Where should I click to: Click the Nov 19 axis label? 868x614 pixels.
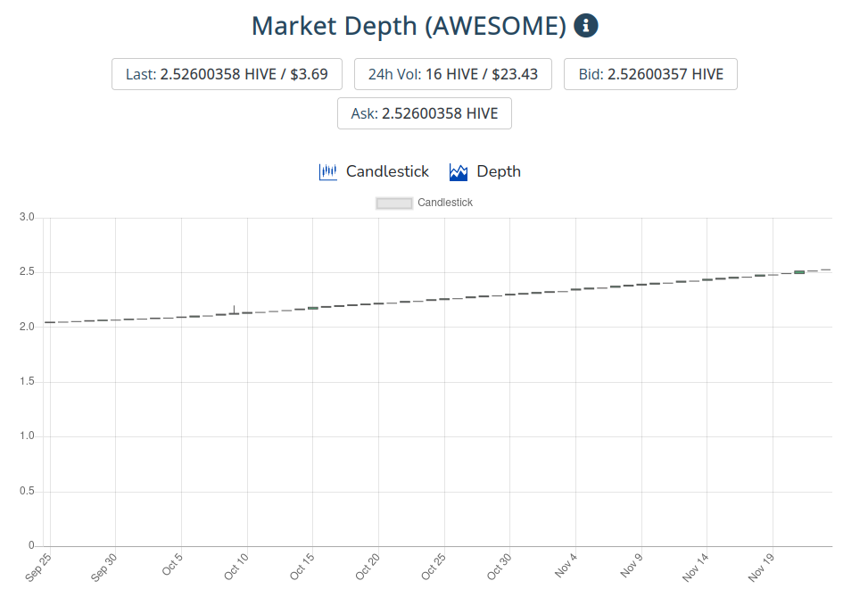click(x=761, y=568)
